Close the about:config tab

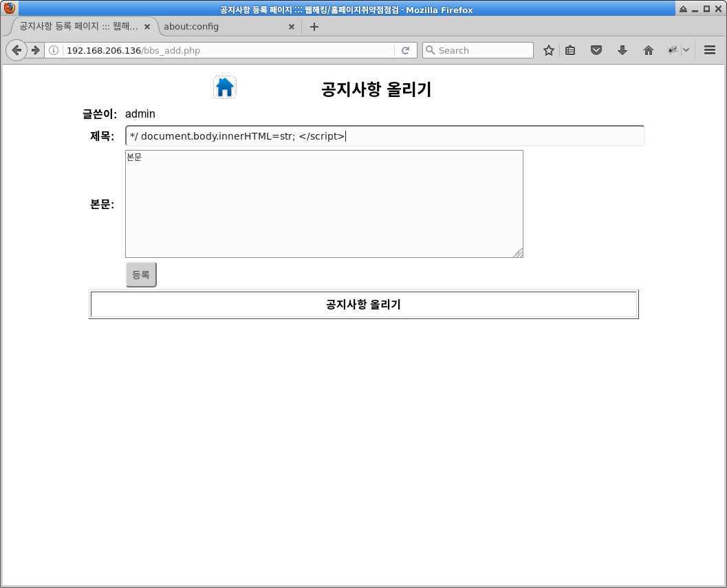(292, 27)
